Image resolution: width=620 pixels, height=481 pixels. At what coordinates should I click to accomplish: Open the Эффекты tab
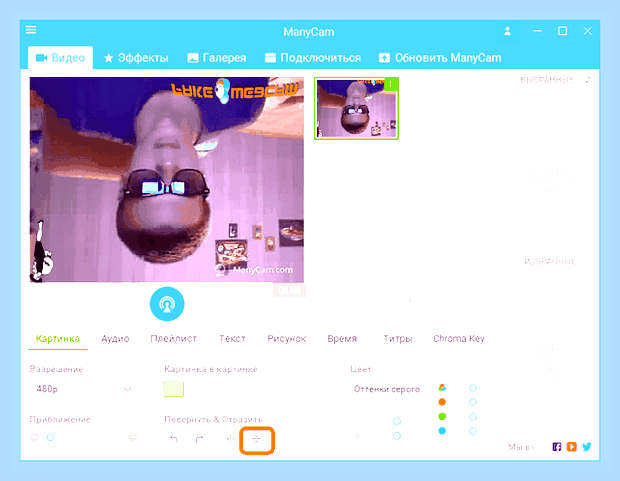136,58
